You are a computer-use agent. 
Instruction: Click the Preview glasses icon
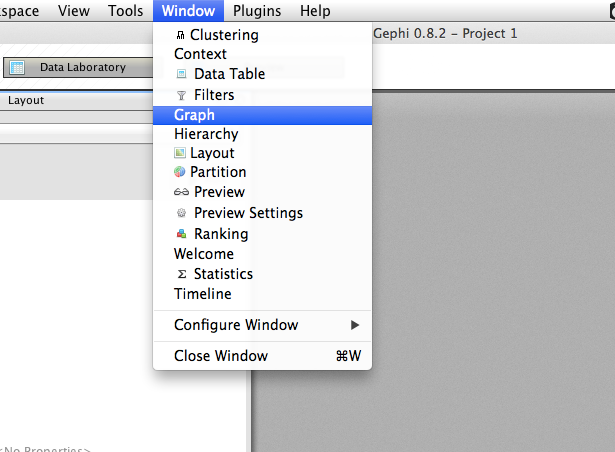[181, 192]
